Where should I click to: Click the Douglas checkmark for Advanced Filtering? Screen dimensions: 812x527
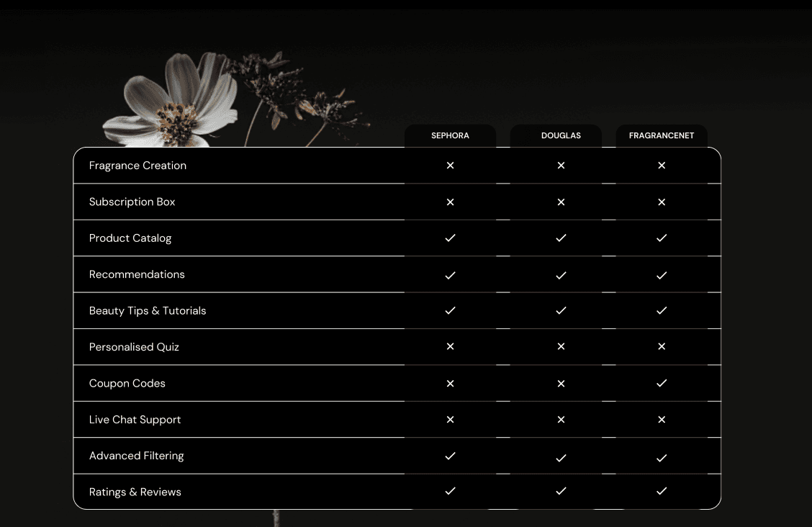point(561,458)
